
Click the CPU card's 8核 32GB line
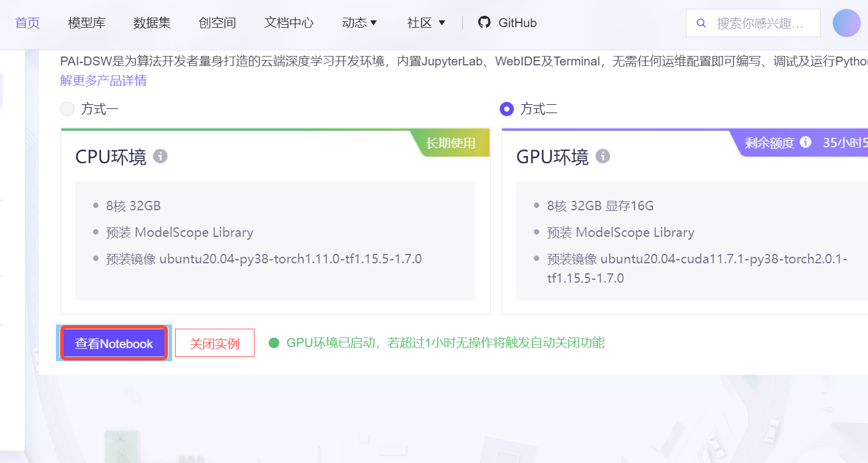[133, 206]
